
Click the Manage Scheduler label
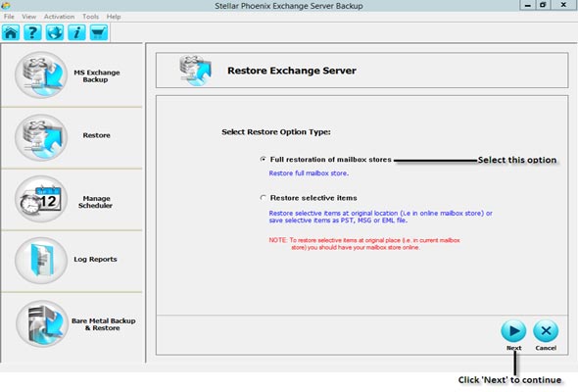(x=95, y=202)
